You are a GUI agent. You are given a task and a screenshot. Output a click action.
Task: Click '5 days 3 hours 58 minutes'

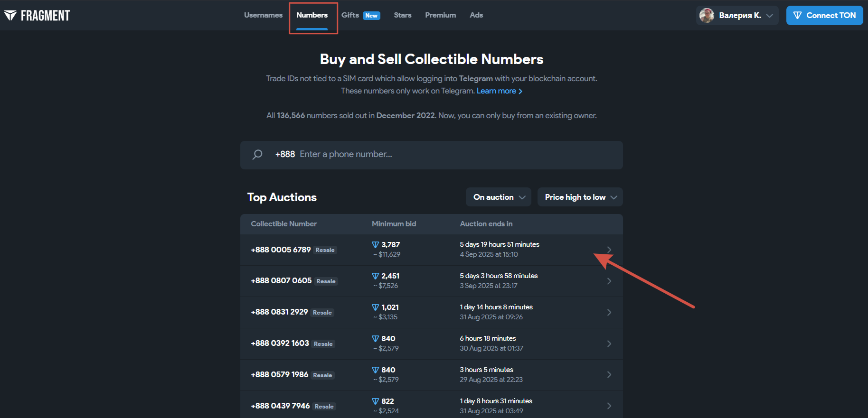click(499, 276)
